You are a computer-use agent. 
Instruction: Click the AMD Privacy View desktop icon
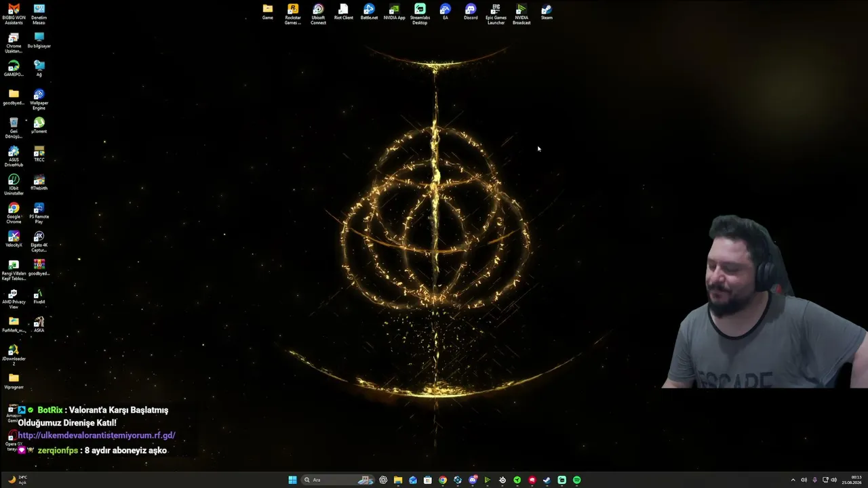pos(14,299)
